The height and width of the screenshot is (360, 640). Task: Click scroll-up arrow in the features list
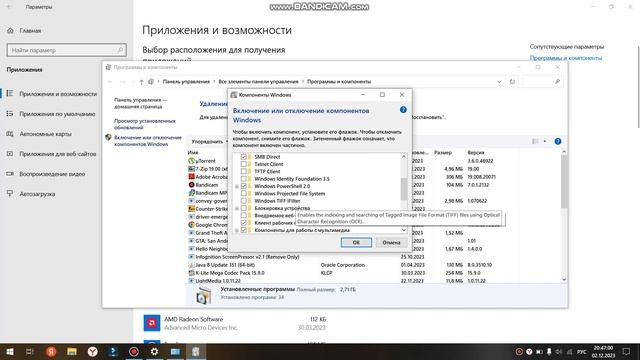[x=404, y=157]
